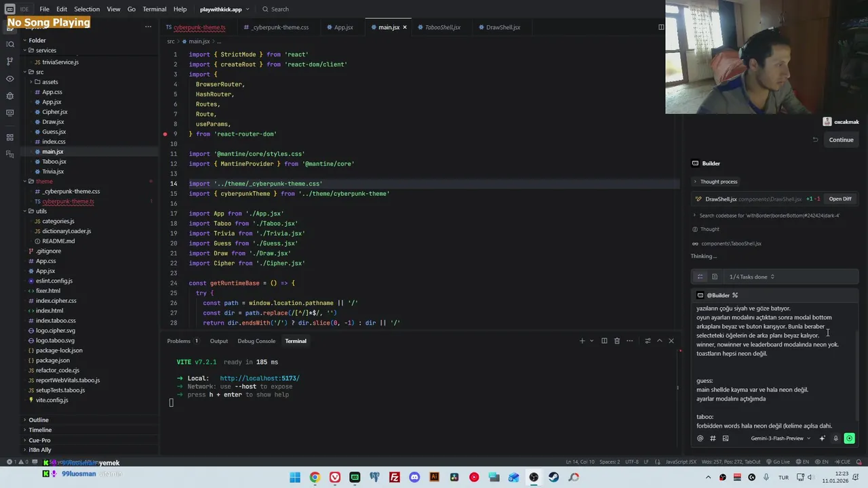Open Steam from the taskbar
Screen dimensions: 868x488
554,477
